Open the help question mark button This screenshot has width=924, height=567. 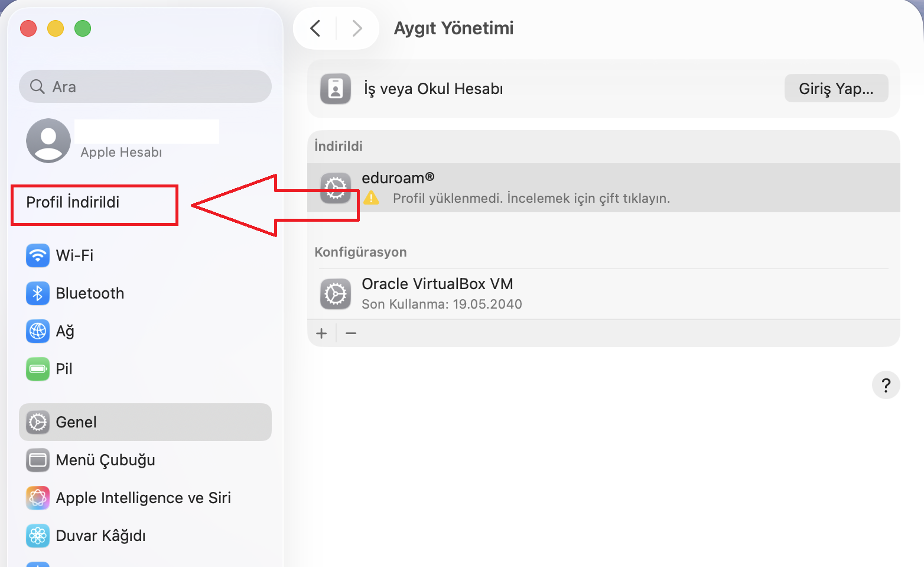(886, 385)
